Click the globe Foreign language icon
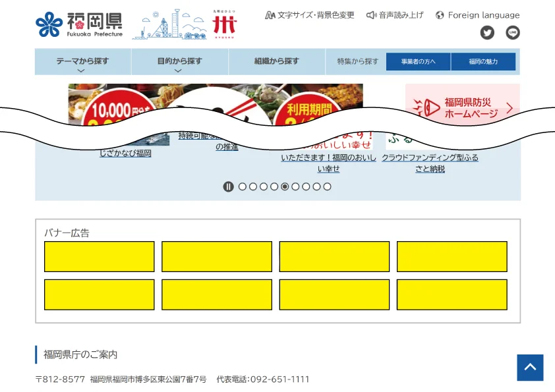 coord(440,15)
